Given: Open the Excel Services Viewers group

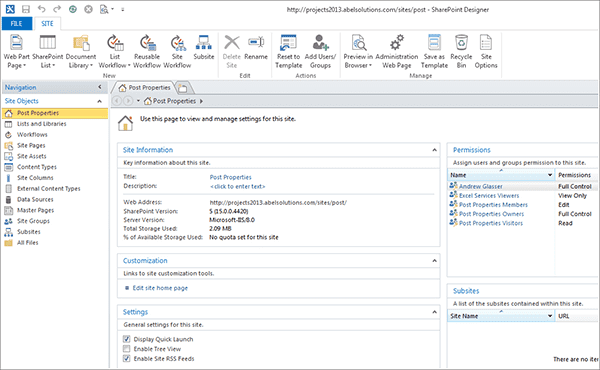Looking at the screenshot, I should point(489,196).
